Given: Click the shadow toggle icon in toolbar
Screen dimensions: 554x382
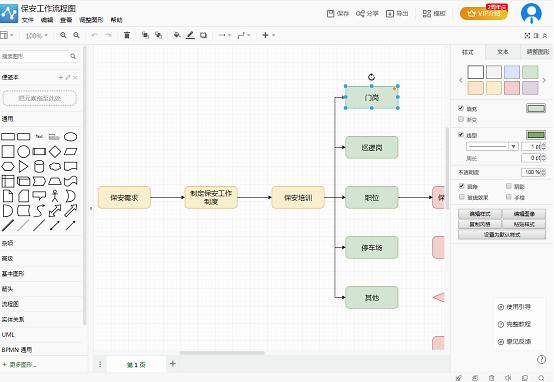Looking at the screenshot, I should (204, 35).
